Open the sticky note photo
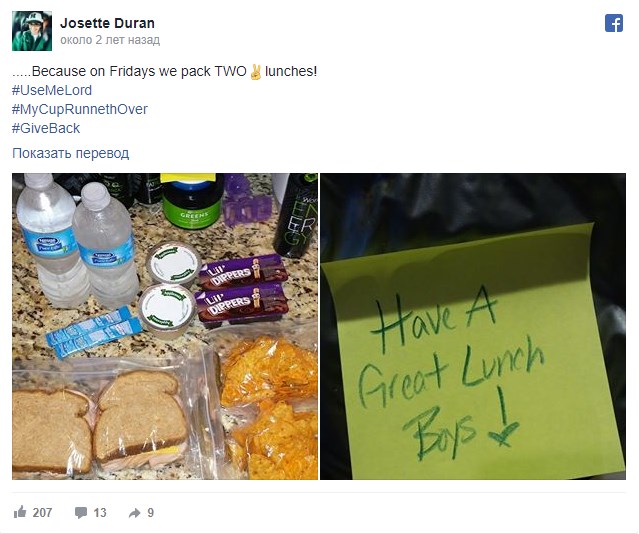The width and height of the screenshot is (639, 534). click(473, 326)
